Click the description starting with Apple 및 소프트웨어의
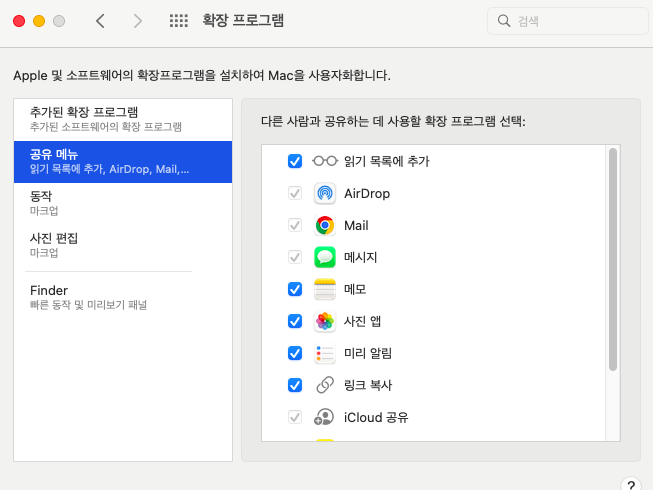Viewport: 653px width, 490px height. (202, 75)
